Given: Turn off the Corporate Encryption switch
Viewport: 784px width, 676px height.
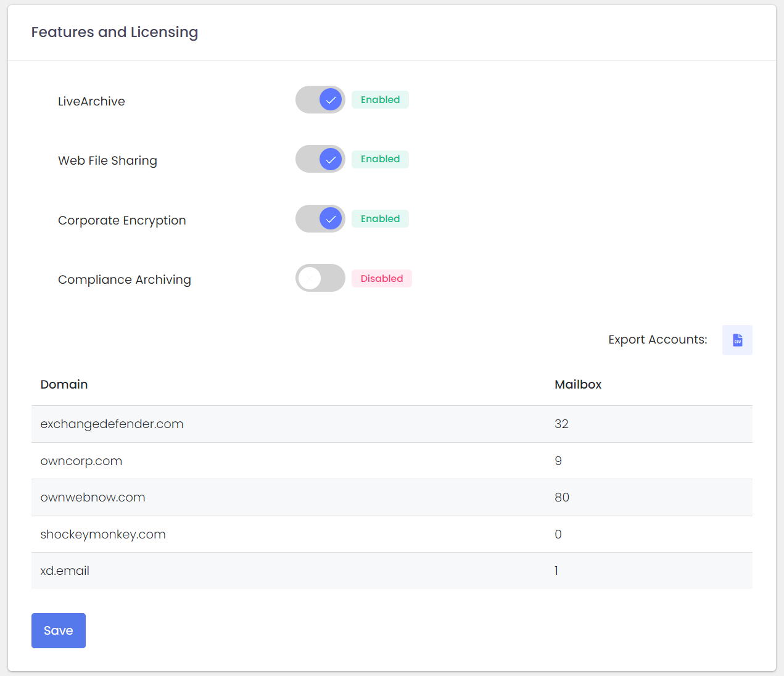Looking at the screenshot, I should click(x=320, y=219).
